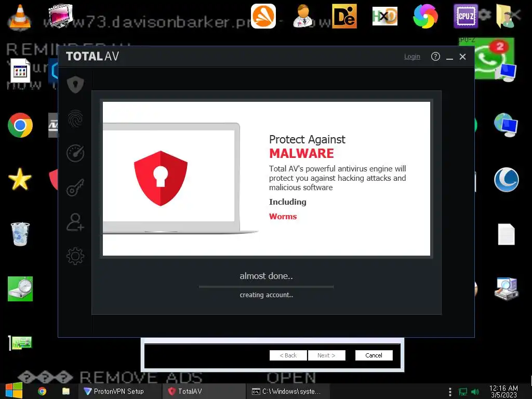
Task: Open the user folder desktop icon
Action: click(x=504, y=16)
